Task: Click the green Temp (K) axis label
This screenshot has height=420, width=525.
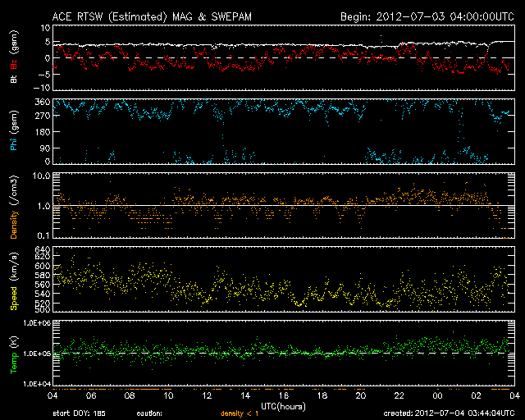Action: [13, 353]
